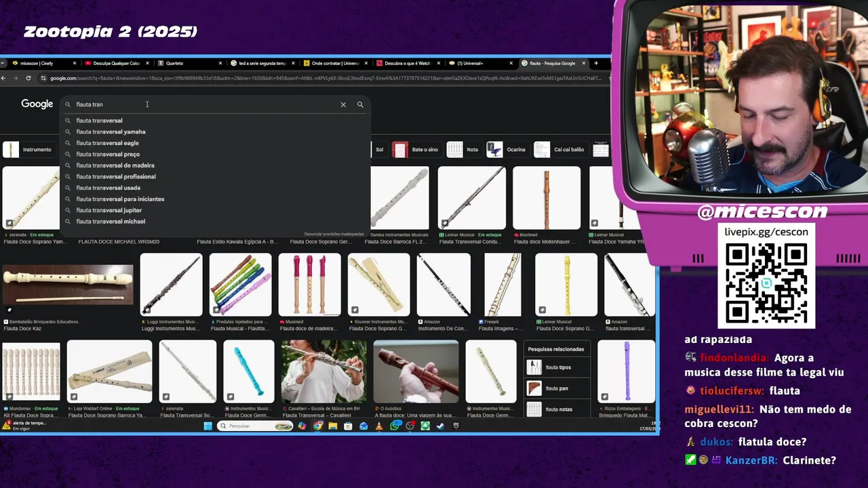Choose suggestion flauta transversal michael

point(216,221)
